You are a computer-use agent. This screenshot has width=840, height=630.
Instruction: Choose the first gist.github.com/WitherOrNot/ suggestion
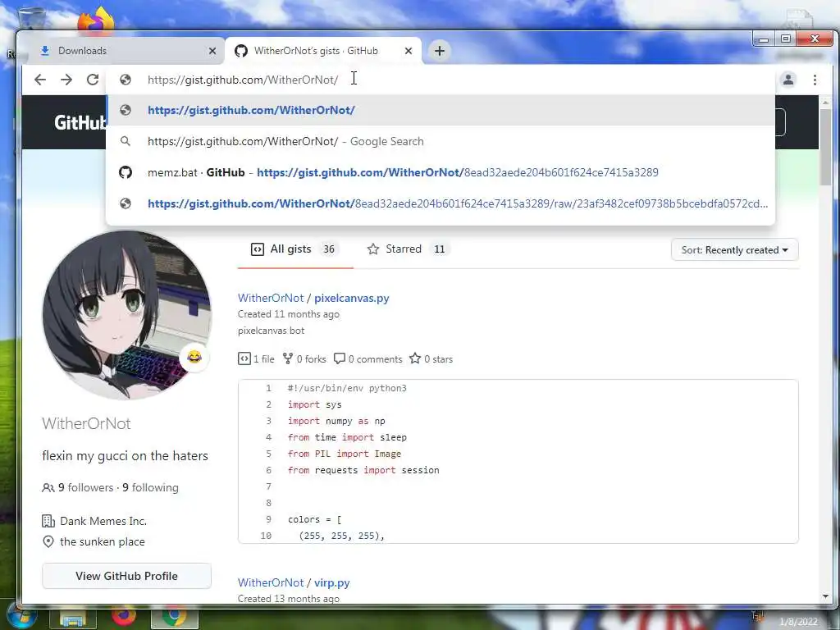pyautogui.click(x=441, y=110)
